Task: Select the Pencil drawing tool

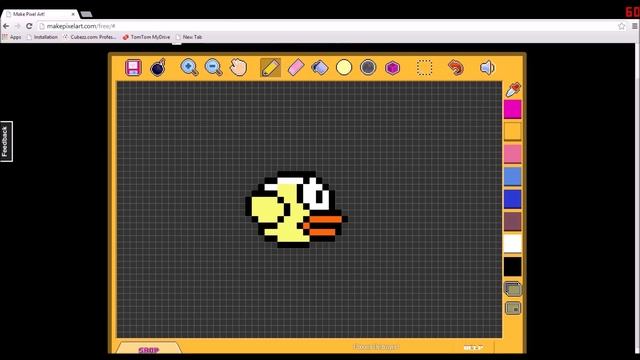Action: (270, 67)
